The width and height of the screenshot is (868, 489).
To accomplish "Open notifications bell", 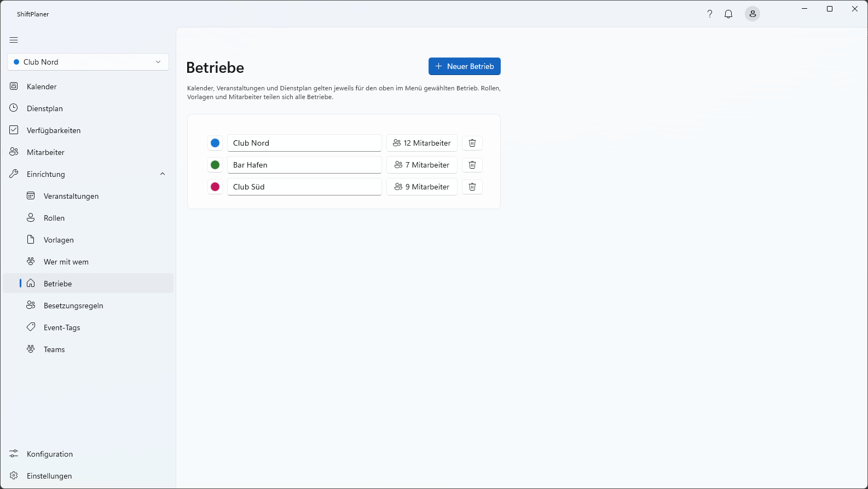I will tap(728, 14).
